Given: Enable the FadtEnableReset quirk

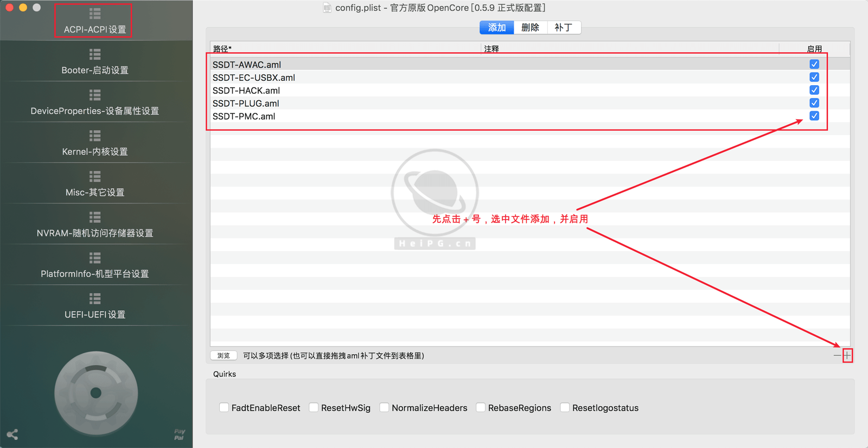Looking at the screenshot, I should 224,407.
